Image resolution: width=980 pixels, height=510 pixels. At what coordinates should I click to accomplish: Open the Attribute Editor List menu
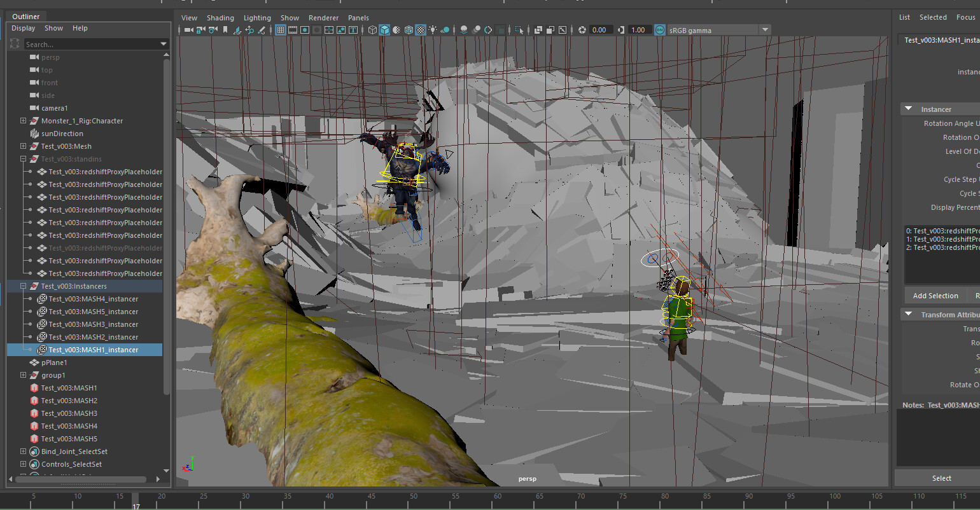click(x=904, y=17)
